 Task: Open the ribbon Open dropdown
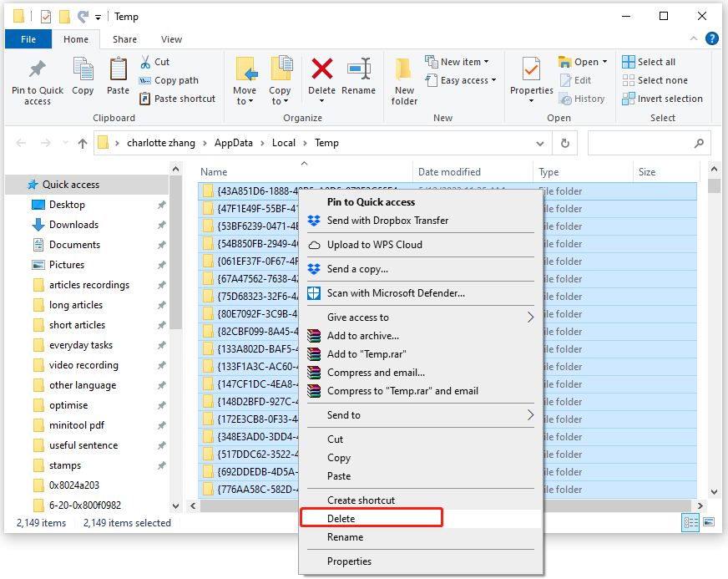583,62
